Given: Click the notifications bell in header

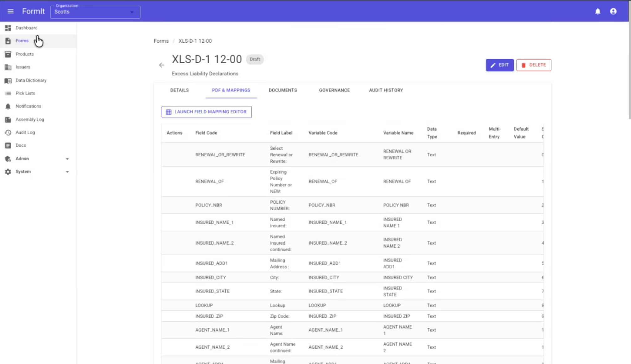Looking at the screenshot, I should (598, 12).
